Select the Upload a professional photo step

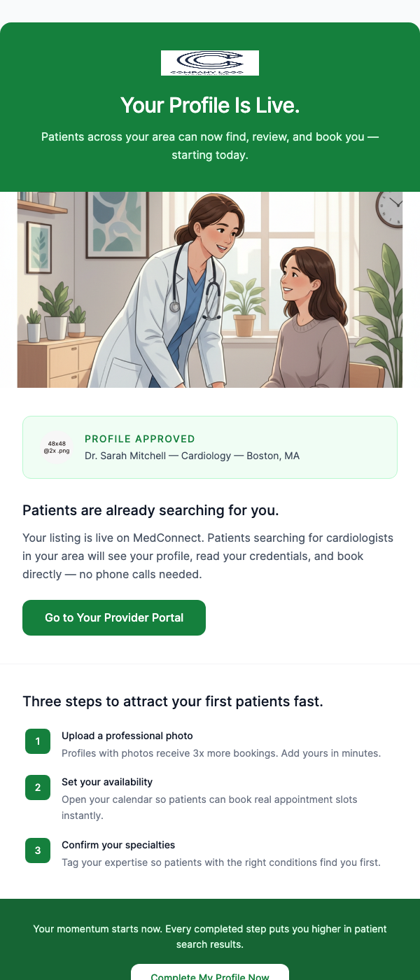pyautogui.click(x=126, y=736)
